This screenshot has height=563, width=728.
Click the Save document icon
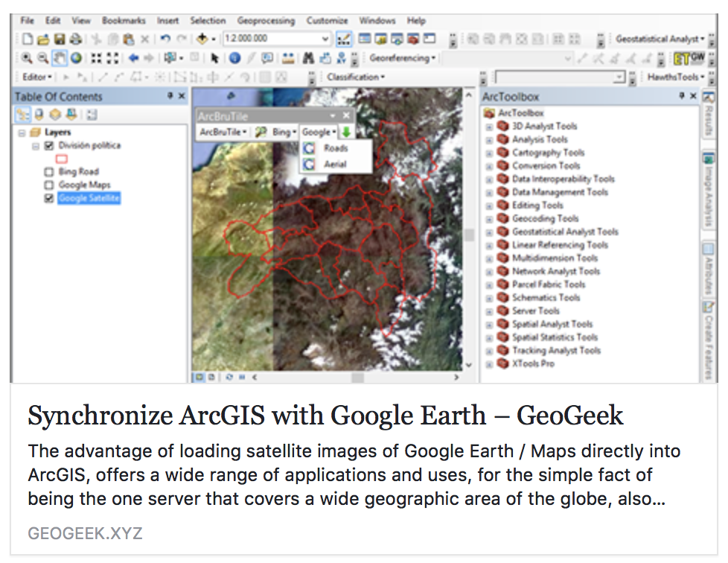60,39
